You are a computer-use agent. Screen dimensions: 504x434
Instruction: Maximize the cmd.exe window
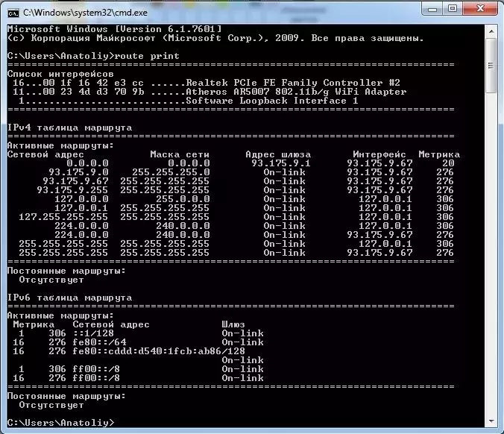pos(453,9)
